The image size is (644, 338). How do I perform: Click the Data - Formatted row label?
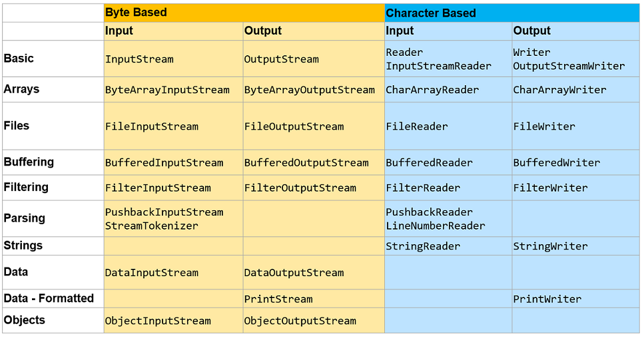[49, 298]
